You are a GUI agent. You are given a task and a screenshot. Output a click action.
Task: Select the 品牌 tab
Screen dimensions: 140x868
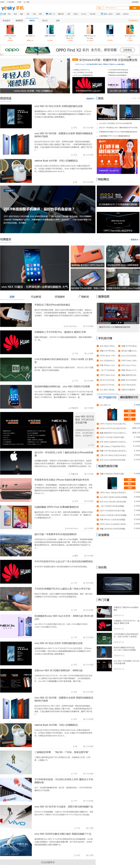pyautogui.click(x=58, y=21)
